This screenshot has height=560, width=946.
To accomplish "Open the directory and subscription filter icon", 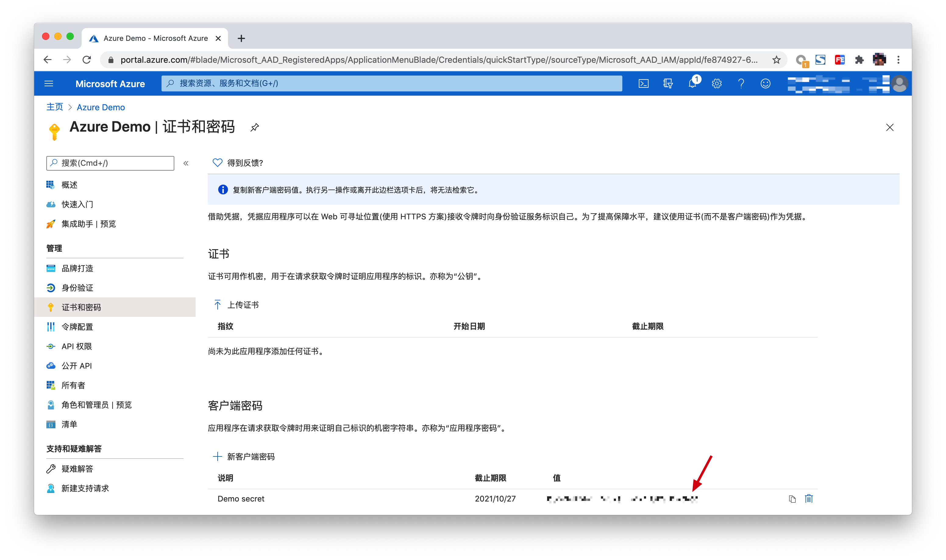I will tap(668, 83).
